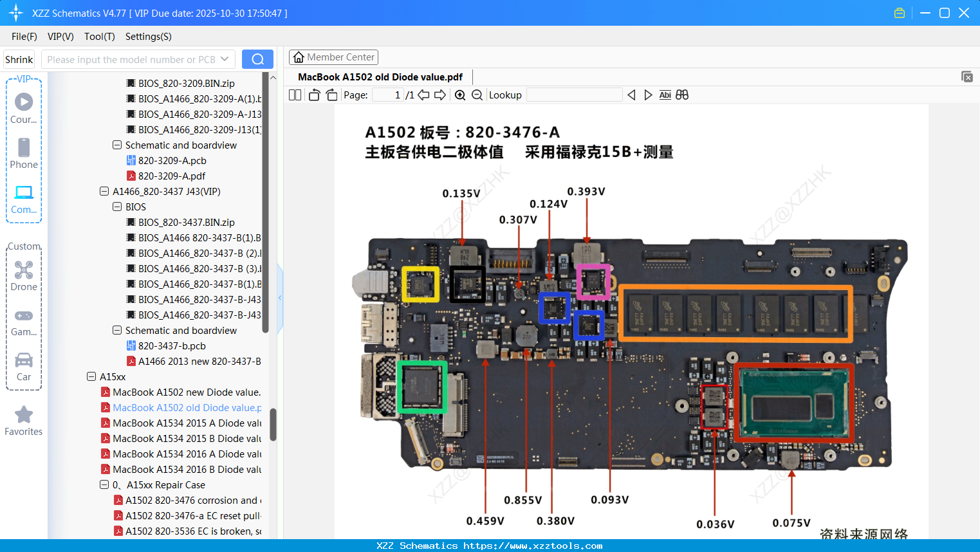Click the file tree scroll-up arrow

[x=273, y=78]
